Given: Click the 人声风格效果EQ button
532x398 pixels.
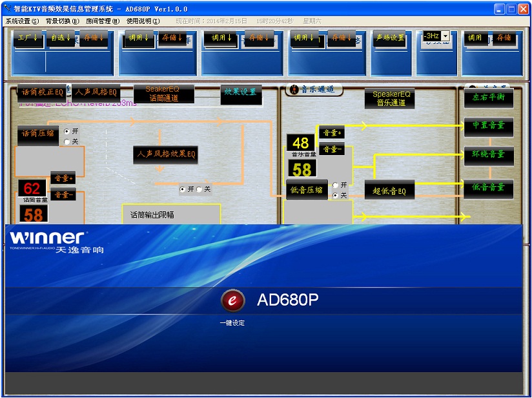Looking at the screenshot, I should 165,155.
